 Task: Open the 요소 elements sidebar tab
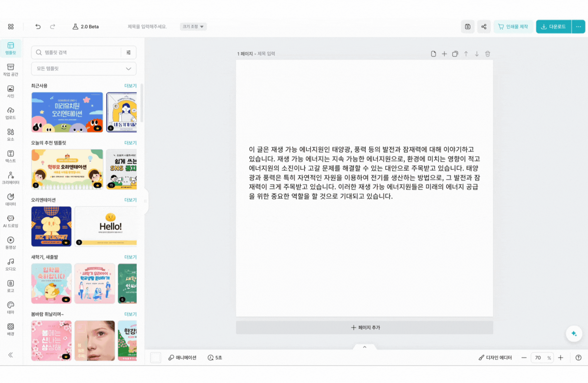point(11,135)
